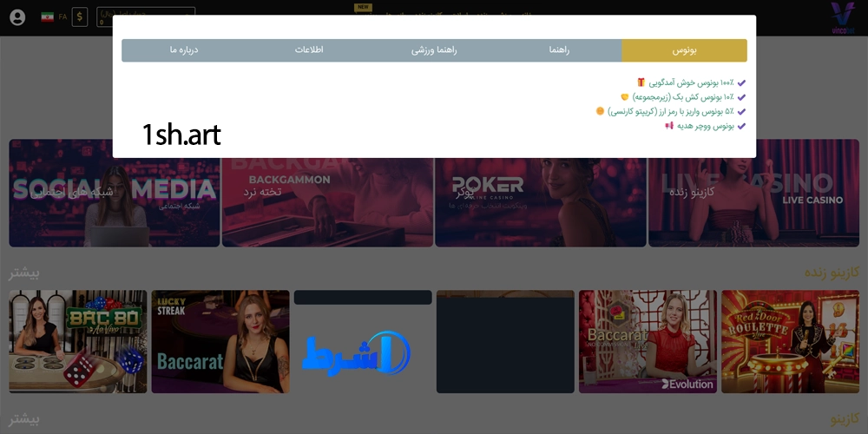Image resolution: width=868 pixels, height=434 pixels.
Task: Click the handshake icon beside cashback bonus
Action: coord(624,96)
